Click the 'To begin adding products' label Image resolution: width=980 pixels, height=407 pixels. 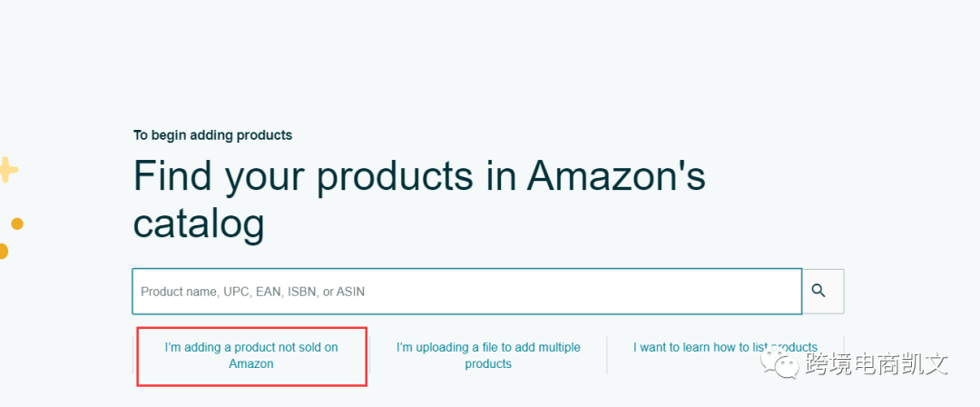coord(212,135)
